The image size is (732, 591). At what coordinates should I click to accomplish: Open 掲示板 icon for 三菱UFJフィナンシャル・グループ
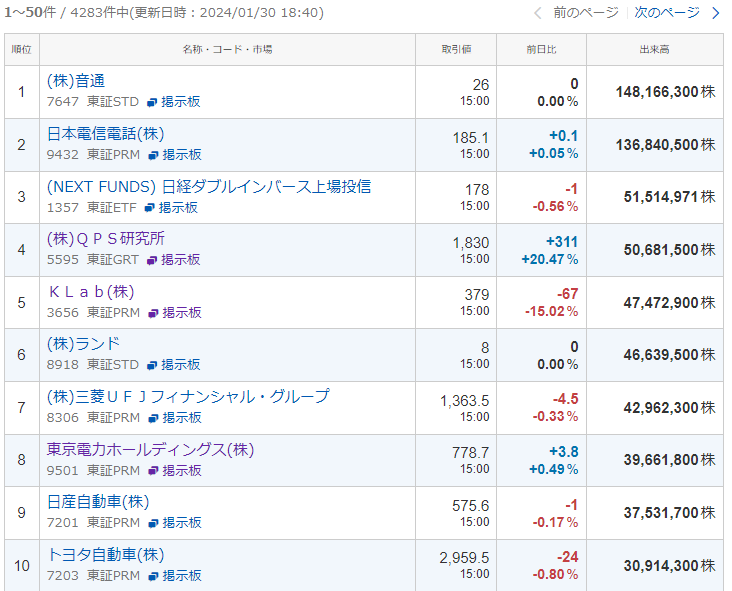153,418
